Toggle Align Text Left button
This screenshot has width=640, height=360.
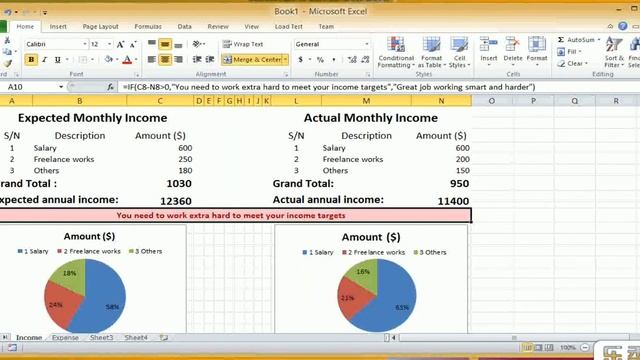151,60
